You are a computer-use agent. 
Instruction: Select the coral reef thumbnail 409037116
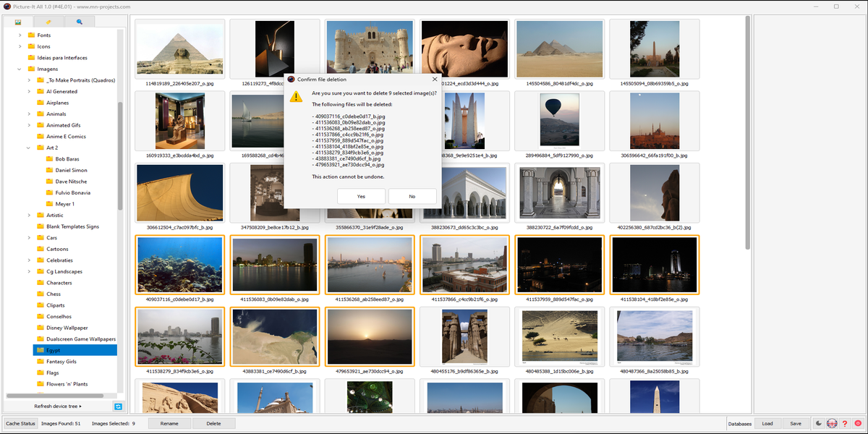[x=179, y=265]
